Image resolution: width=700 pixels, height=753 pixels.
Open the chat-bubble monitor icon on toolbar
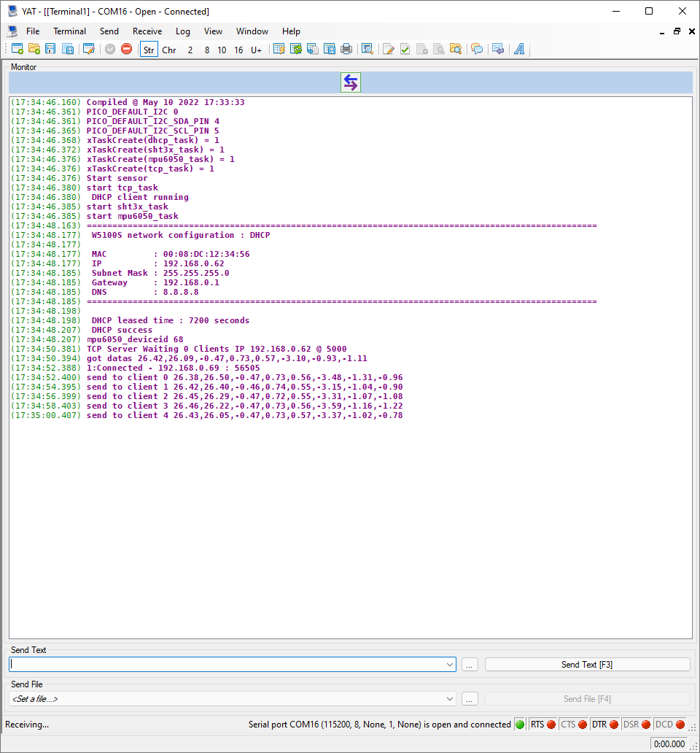click(x=476, y=49)
